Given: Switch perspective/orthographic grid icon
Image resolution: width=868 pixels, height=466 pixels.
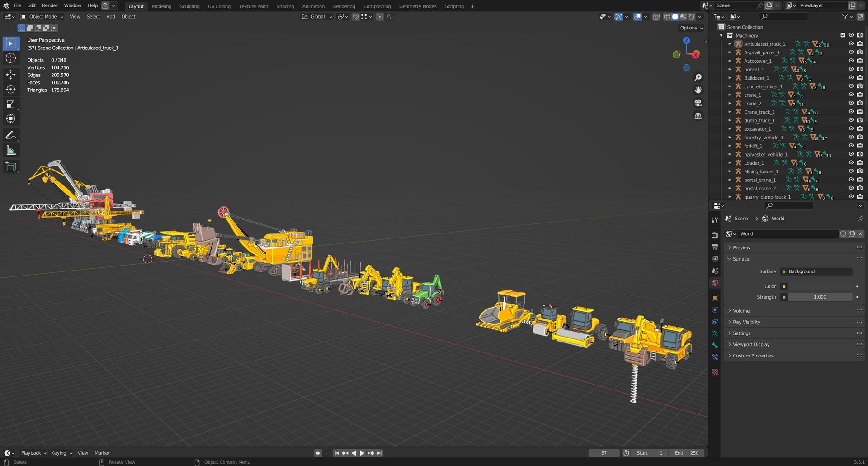Looking at the screenshot, I should 698,116.
